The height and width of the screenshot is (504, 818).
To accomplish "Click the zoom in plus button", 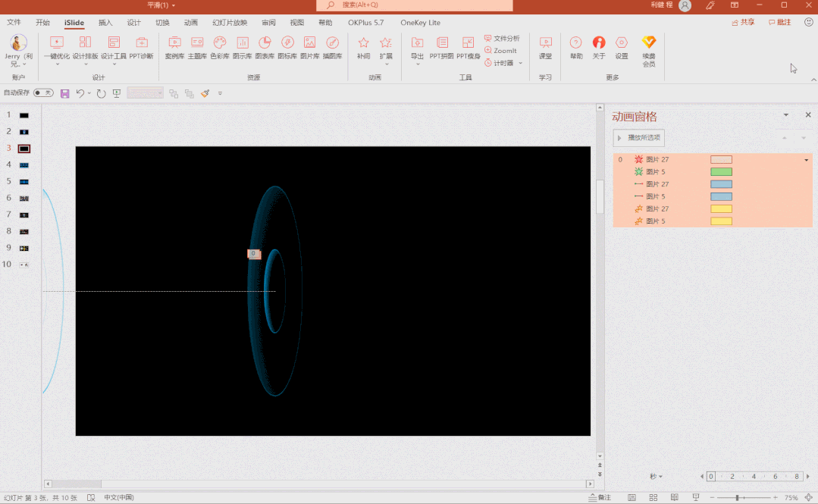I will 776,498.
